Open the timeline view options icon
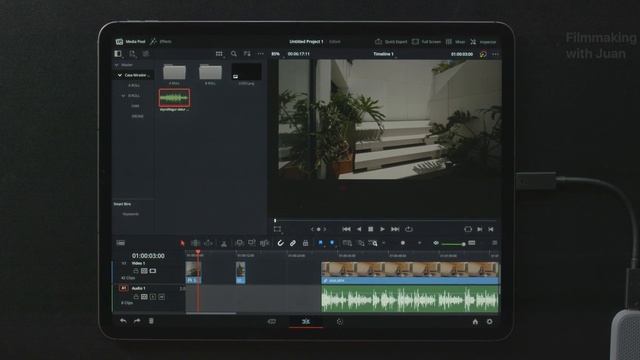The image size is (640, 360). (x=120, y=243)
